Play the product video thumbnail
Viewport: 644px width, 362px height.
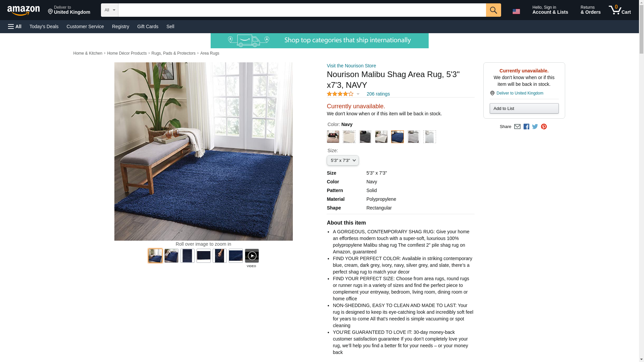[252, 256]
